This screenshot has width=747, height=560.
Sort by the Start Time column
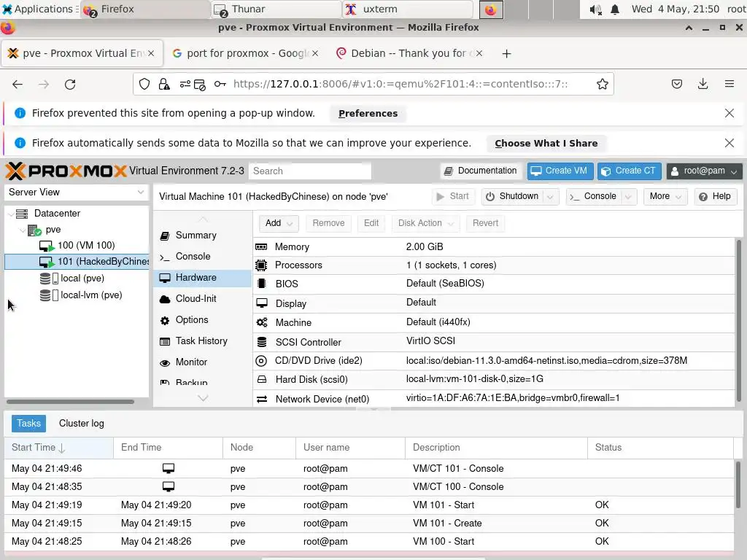click(x=59, y=448)
